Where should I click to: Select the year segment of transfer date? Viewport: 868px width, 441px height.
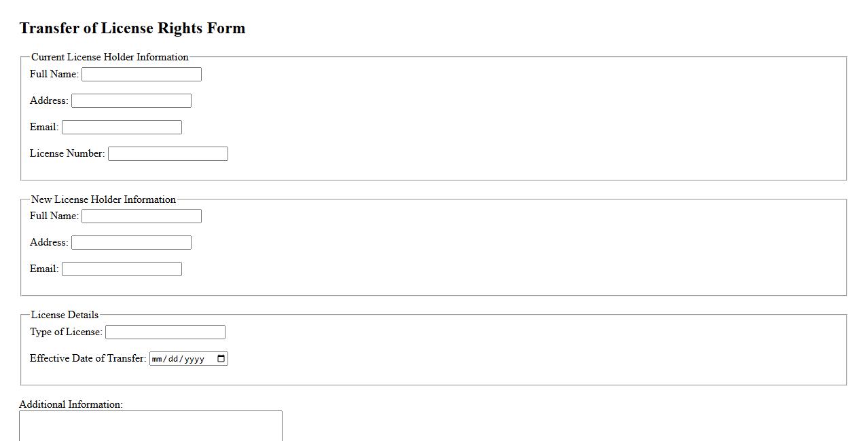coord(194,360)
